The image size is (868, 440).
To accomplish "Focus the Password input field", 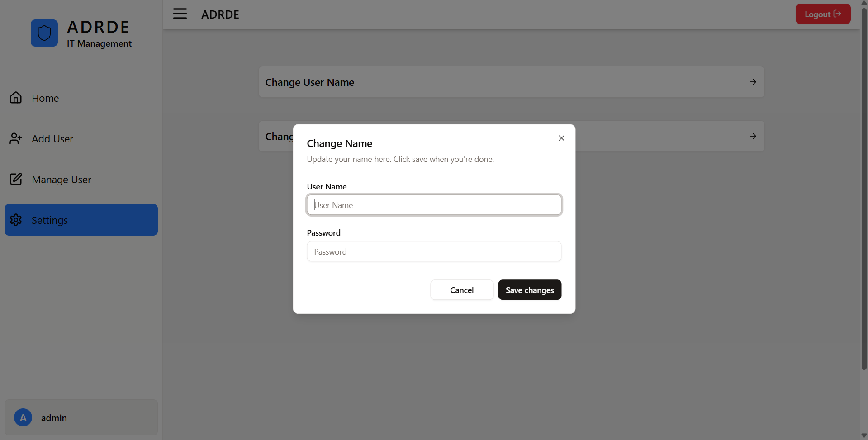I will click(434, 251).
